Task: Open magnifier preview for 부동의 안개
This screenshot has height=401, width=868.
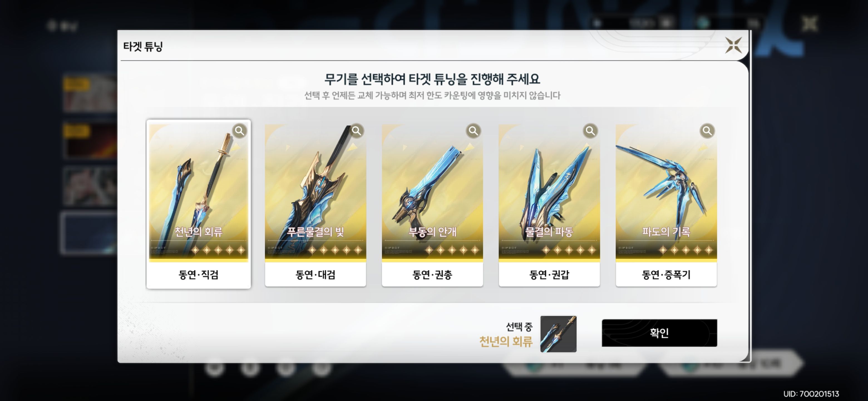Action: (474, 131)
